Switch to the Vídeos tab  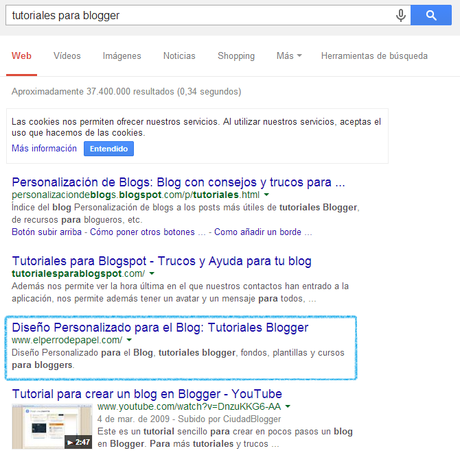(67, 56)
